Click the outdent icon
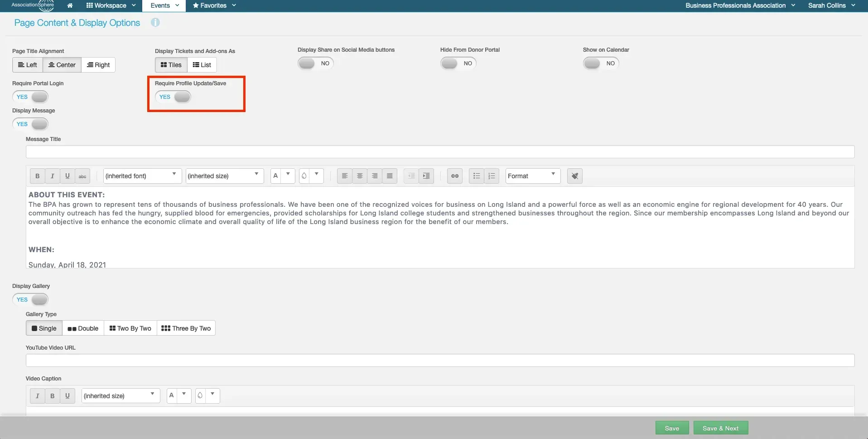This screenshot has height=439, width=868. [411, 176]
